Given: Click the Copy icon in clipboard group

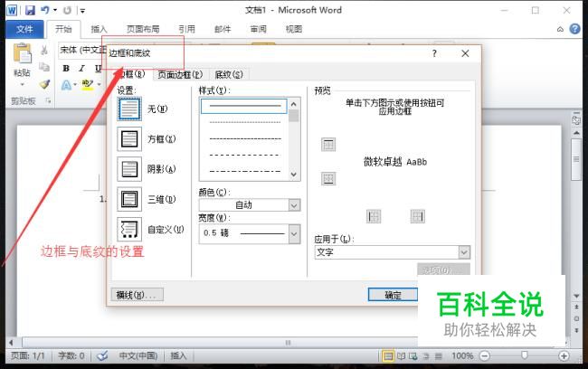Looking at the screenshot, I should [x=44, y=67].
